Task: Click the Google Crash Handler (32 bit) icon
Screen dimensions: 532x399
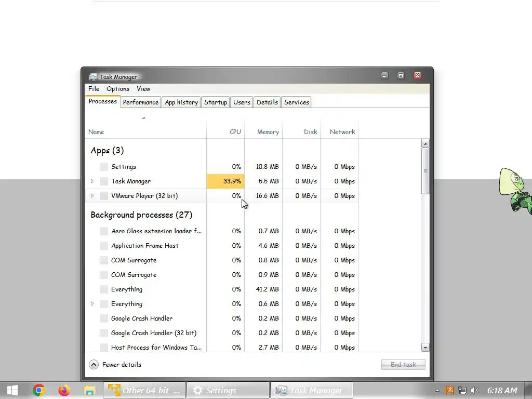Action: click(104, 333)
